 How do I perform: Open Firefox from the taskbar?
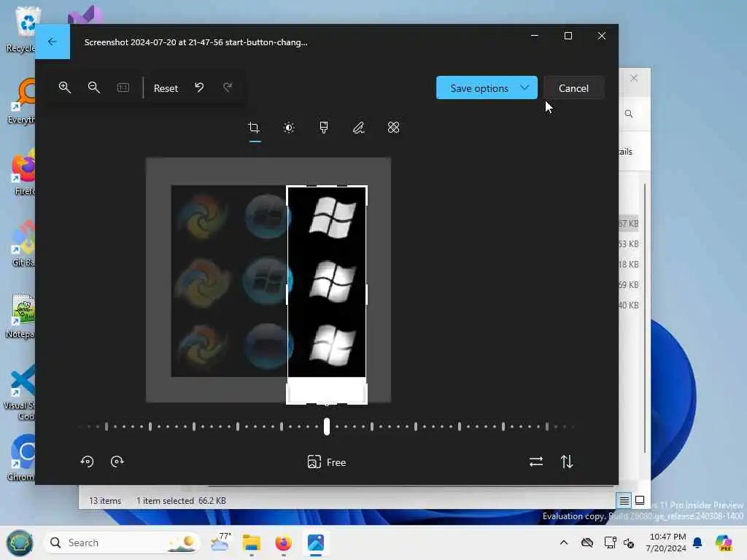(x=284, y=542)
